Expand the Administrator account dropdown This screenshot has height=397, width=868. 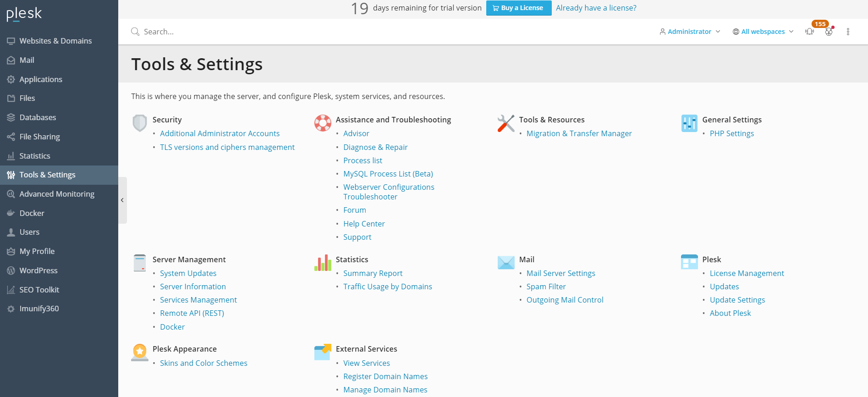(690, 32)
